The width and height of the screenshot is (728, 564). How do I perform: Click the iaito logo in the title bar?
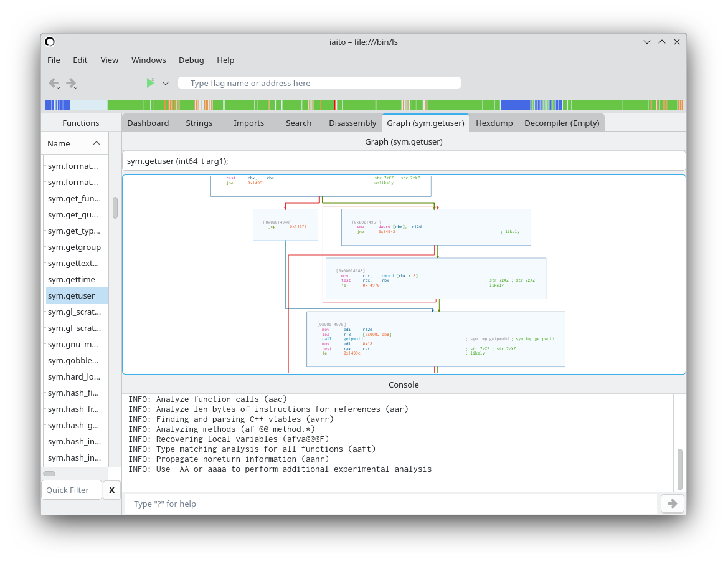point(49,42)
